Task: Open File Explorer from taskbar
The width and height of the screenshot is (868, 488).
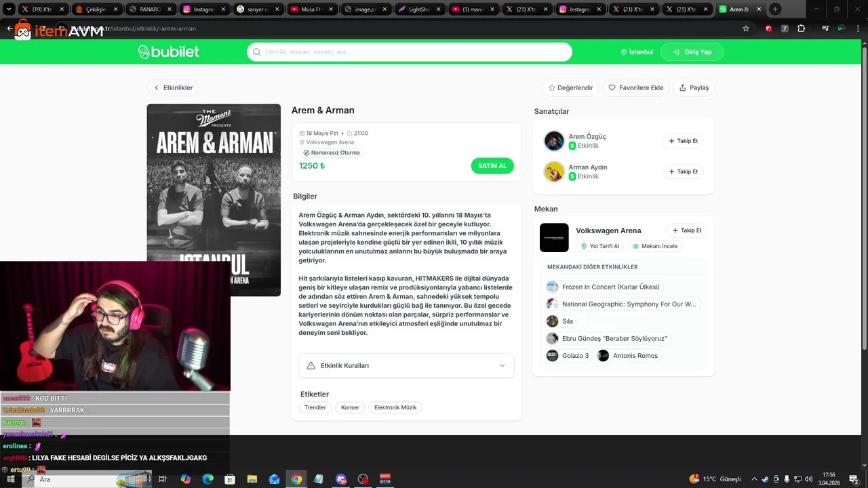Action: [x=252, y=479]
